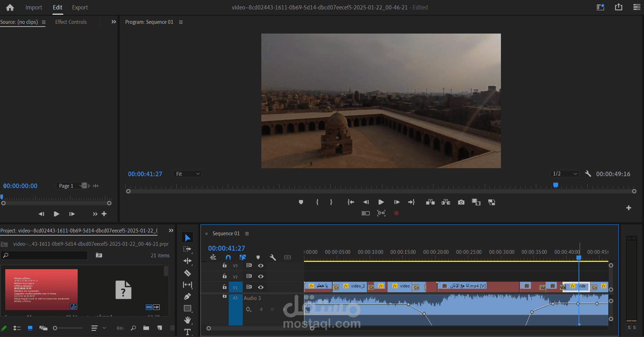Open the Fit zoom level dropdown
644x337 pixels.
pos(187,174)
